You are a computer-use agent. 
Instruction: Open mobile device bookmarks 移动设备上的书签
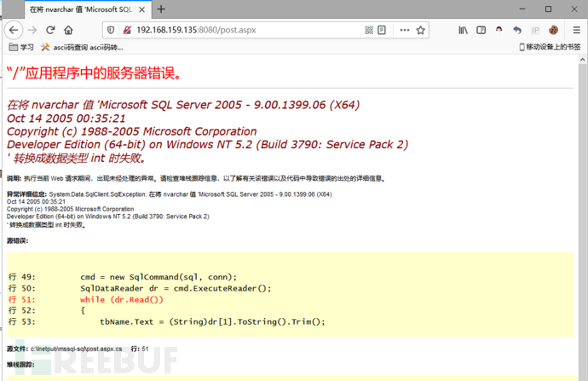click(550, 47)
